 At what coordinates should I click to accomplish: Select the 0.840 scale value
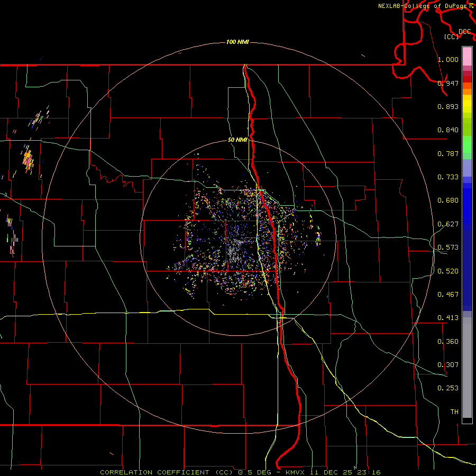pos(448,130)
